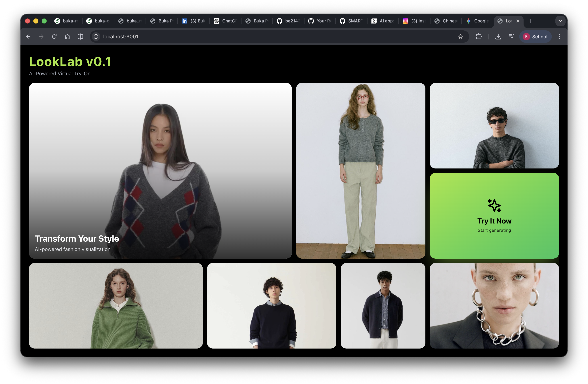Viewport: 588px width, 384px height.
Task: Open the browser Downloads icon
Action: pos(498,37)
